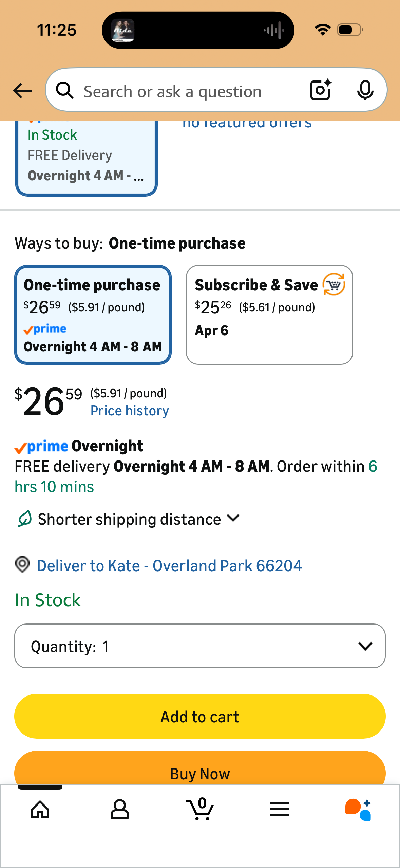This screenshot has width=400, height=868.
Task: Select One-time purchase option
Action: tap(93, 315)
